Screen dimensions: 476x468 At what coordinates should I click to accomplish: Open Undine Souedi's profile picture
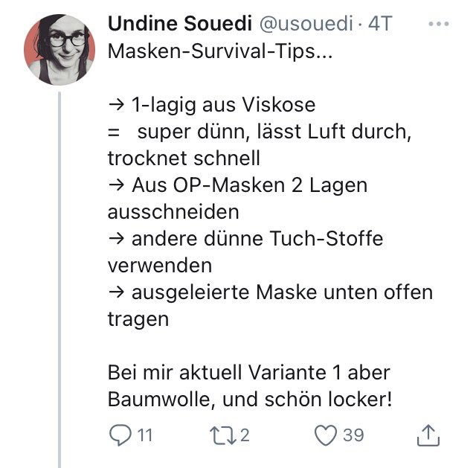59,49
